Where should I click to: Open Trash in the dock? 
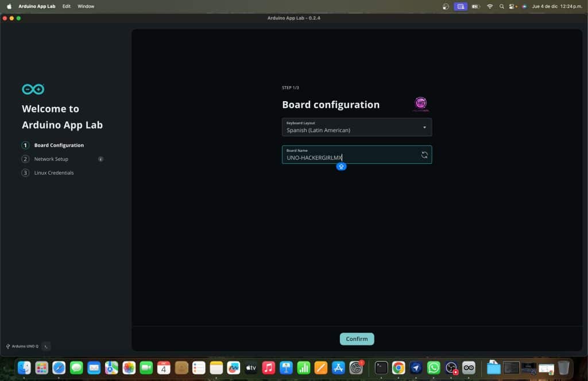click(563, 368)
